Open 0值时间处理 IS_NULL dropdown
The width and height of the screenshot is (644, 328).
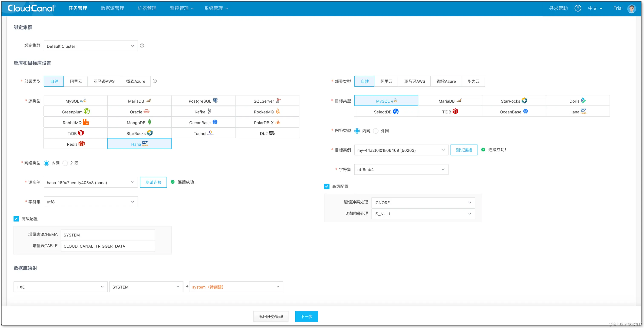pyautogui.click(x=423, y=214)
